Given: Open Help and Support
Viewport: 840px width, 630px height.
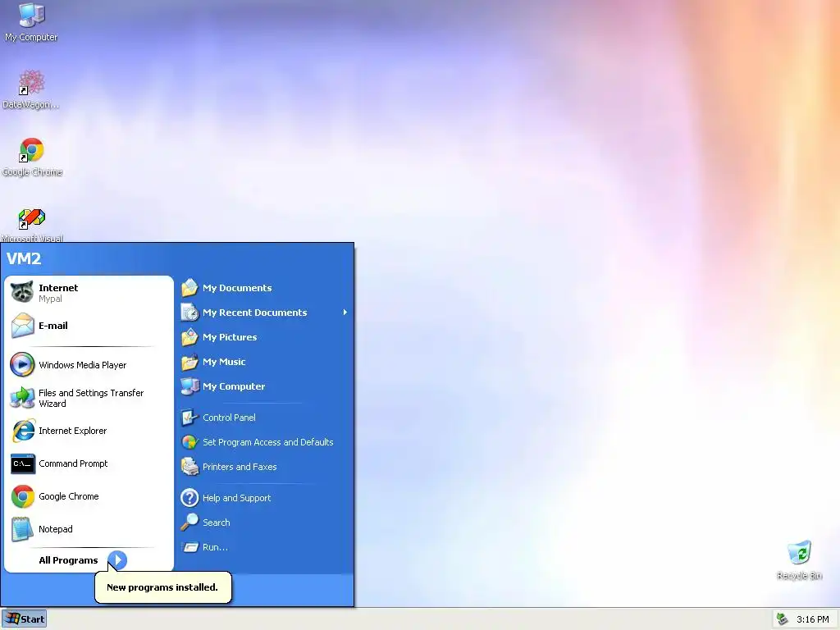Looking at the screenshot, I should (265, 498).
